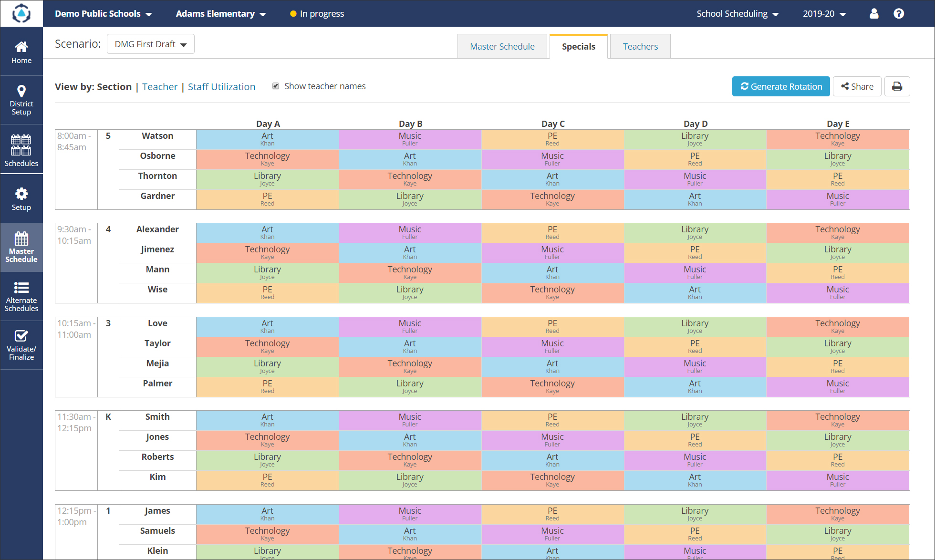Open Setup gear in sidebar
This screenshot has width=935, height=560.
pos(21,198)
